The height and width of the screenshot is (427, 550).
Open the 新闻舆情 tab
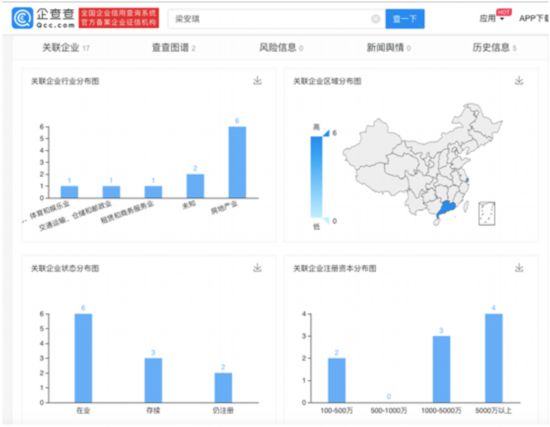(x=389, y=47)
